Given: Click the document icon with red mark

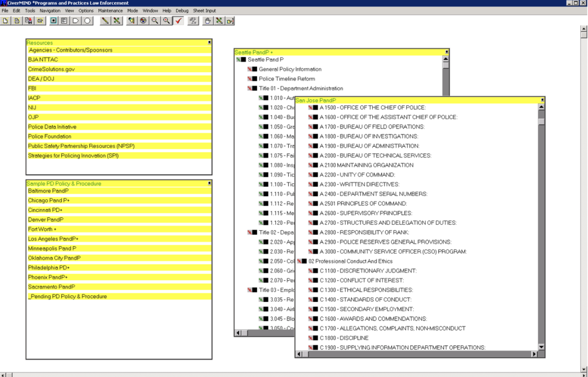Looking at the screenshot, I should pos(28,21).
